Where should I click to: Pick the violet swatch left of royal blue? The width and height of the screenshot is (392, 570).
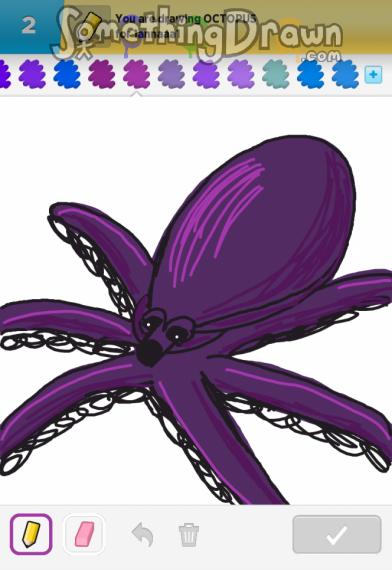[x=32, y=74]
